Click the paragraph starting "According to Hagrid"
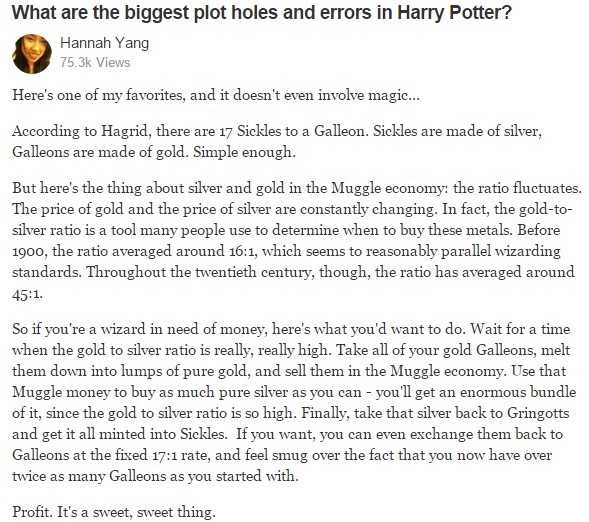 [277, 142]
